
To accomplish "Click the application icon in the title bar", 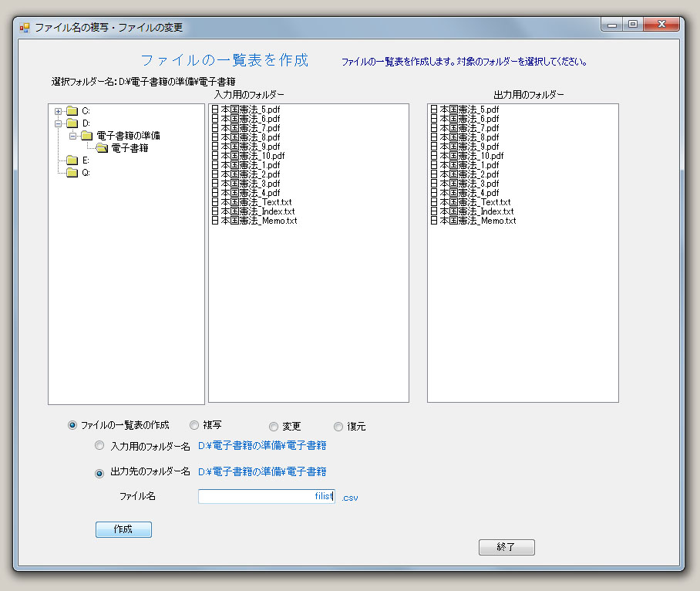I will tap(24, 28).
